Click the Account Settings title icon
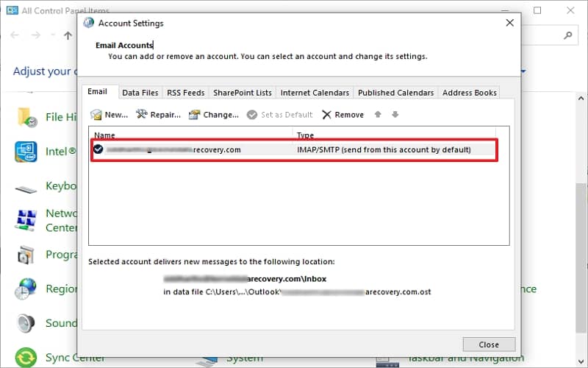 89,23
